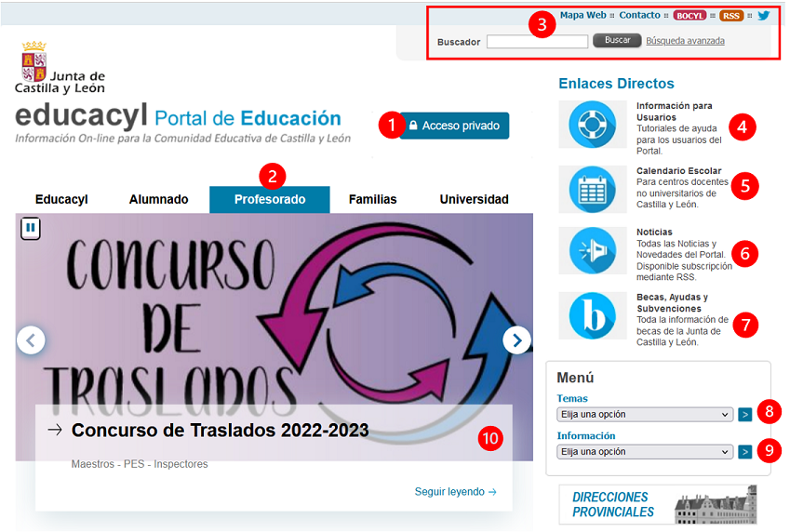Open Información para Usuarios title link
Viewport: 790px width, 532px height.
click(x=674, y=112)
